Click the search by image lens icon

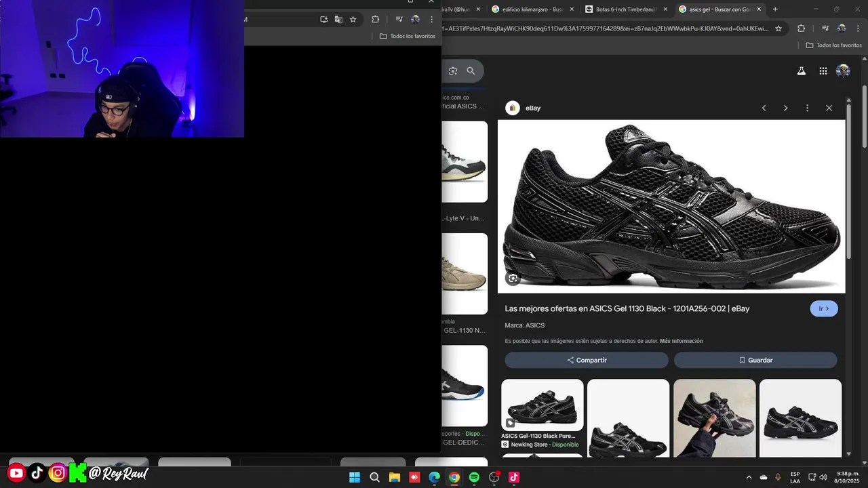pyautogui.click(x=453, y=70)
